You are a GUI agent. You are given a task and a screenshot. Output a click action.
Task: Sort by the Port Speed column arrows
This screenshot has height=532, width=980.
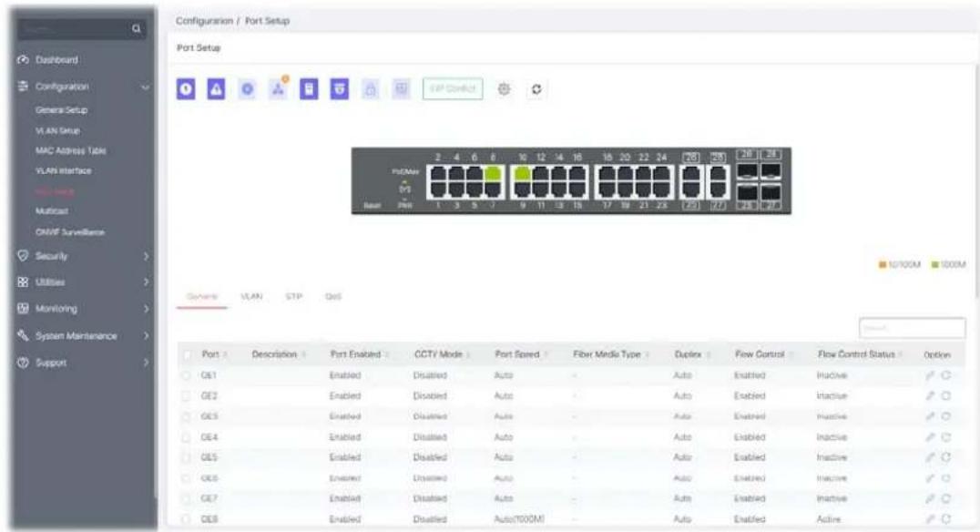546,354
